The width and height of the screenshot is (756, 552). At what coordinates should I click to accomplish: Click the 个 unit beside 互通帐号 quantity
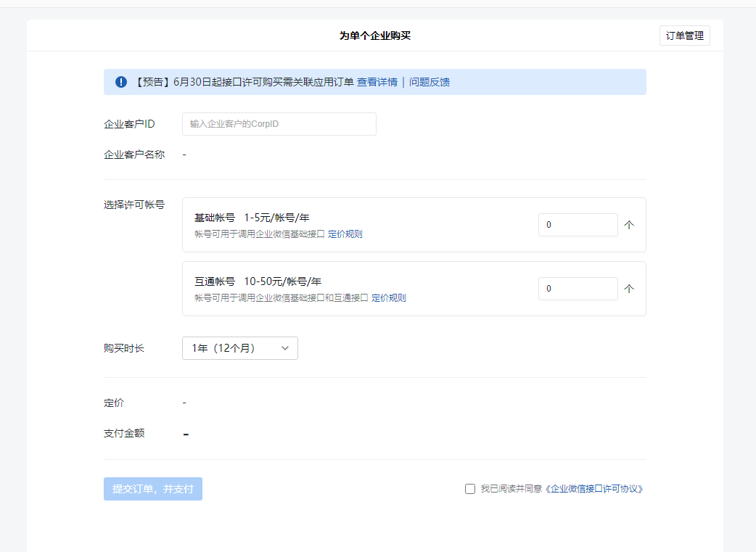629,289
